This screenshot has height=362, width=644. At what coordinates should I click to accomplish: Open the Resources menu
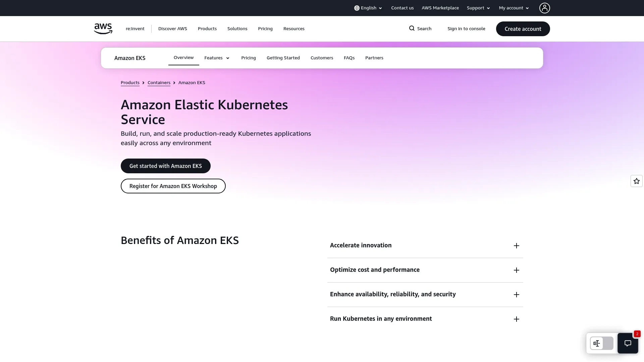pos(294,29)
